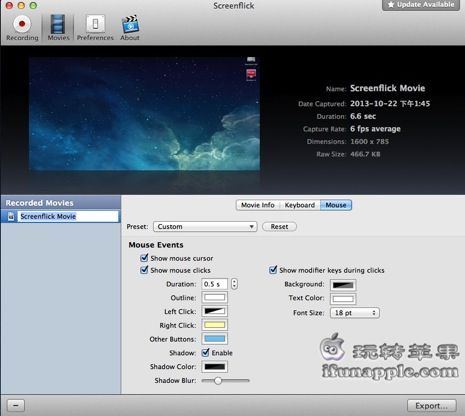The height and width of the screenshot is (416, 465).
Task: Click the 6.6 sec duration value
Action: pos(363,116)
